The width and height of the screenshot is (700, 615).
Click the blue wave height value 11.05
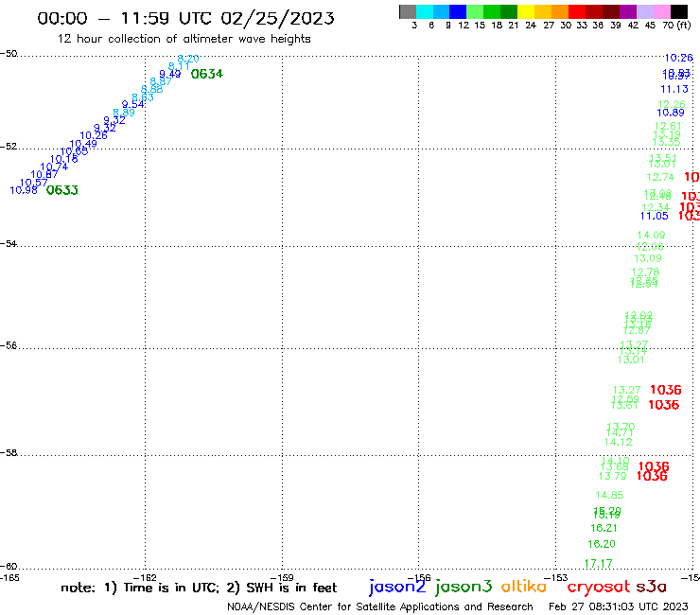[654, 216]
